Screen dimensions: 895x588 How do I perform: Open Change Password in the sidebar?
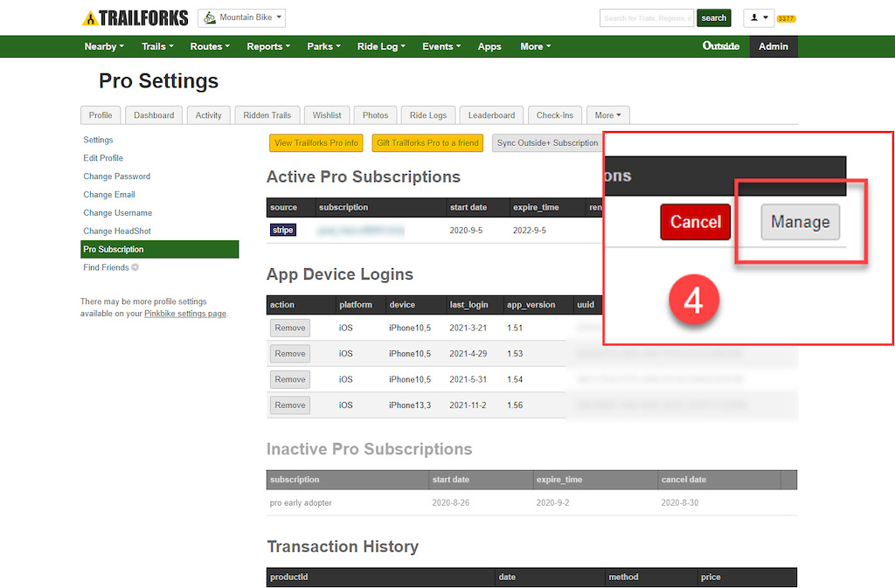tap(117, 176)
